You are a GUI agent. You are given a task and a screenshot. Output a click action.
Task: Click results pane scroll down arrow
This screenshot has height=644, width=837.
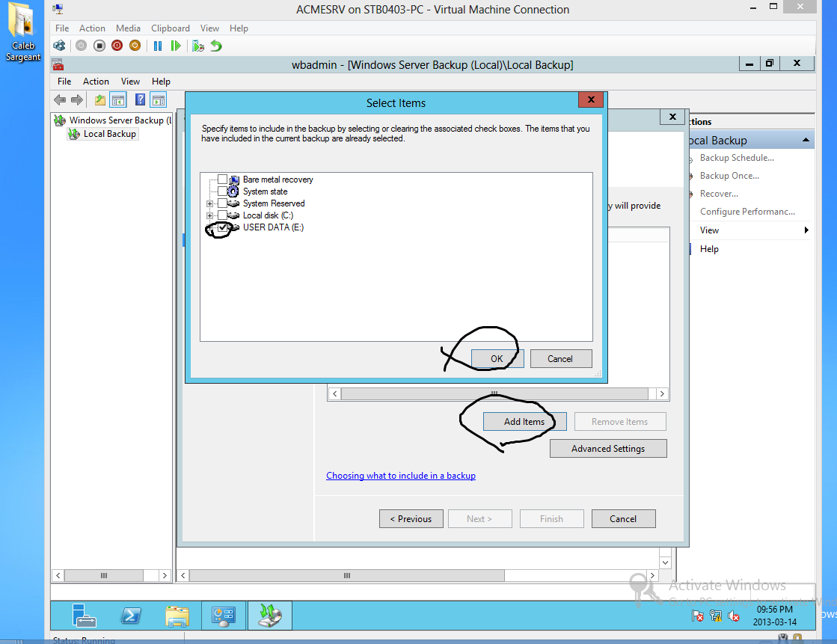coord(665,562)
